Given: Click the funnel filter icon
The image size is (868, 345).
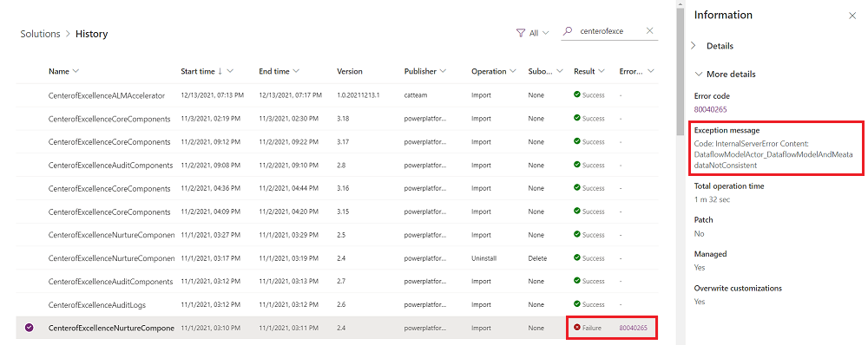Looking at the screenshot, I should [520, 33].
